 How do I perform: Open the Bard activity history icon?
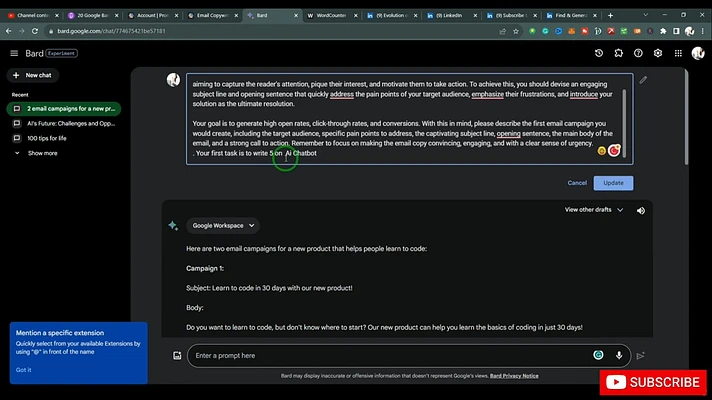[x=598, y=53]
